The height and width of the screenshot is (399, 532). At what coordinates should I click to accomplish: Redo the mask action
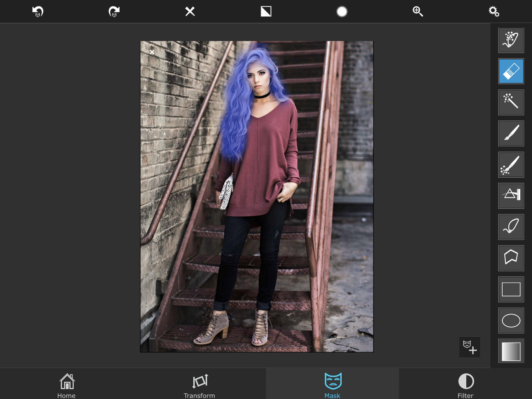point(114,12)
